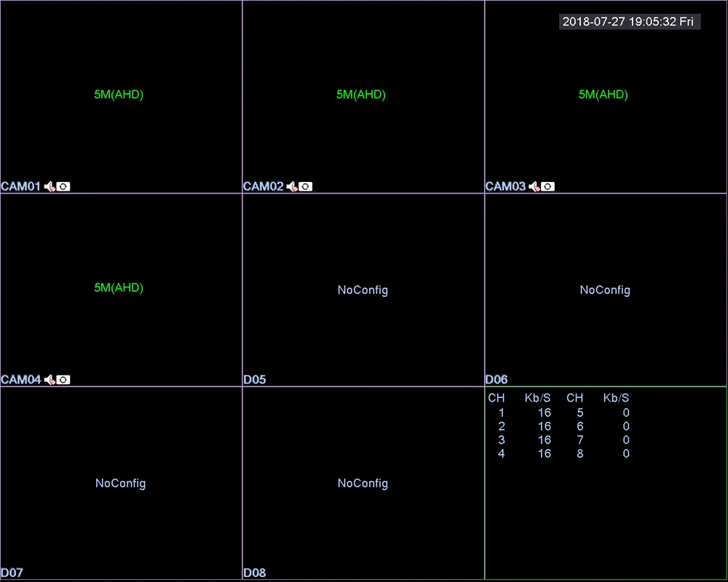728x582 pixels.
Task: Click channel number 3 in bitrate table
Action: click(502, 440)
